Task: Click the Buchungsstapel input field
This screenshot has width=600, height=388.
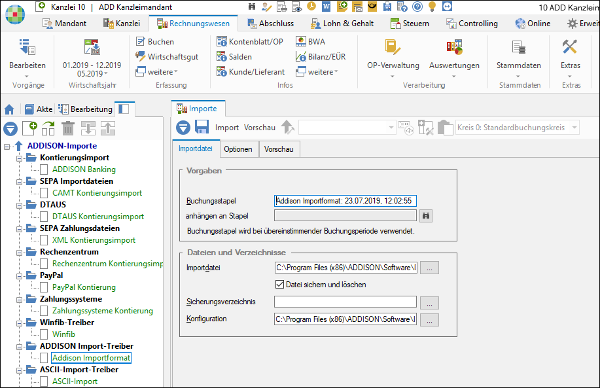Action: click(x=345, y=201)
